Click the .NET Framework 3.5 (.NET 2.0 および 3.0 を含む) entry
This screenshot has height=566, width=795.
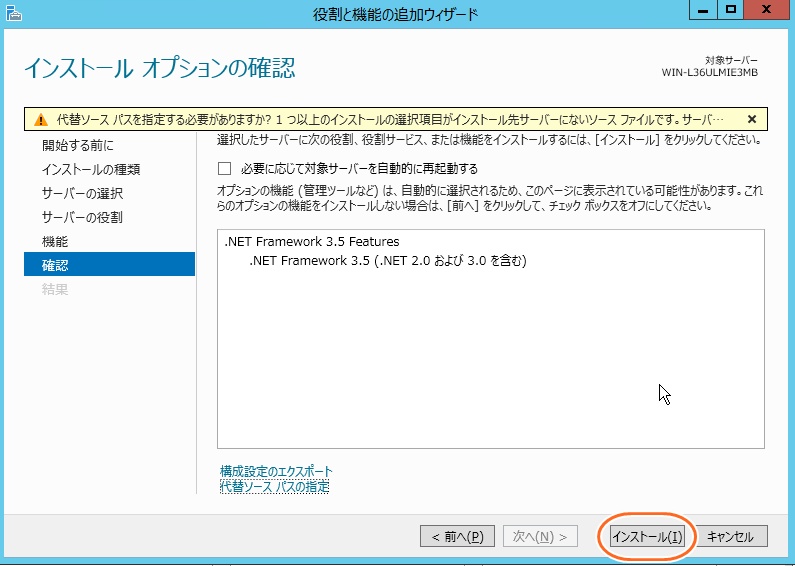tap(388, 261)
